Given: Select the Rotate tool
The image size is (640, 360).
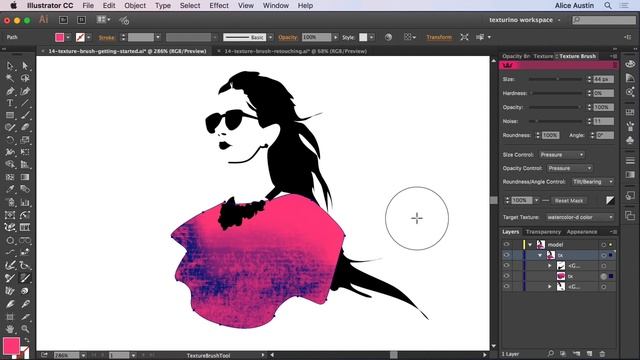Looking at the screenshot, I should pos(10,140).
